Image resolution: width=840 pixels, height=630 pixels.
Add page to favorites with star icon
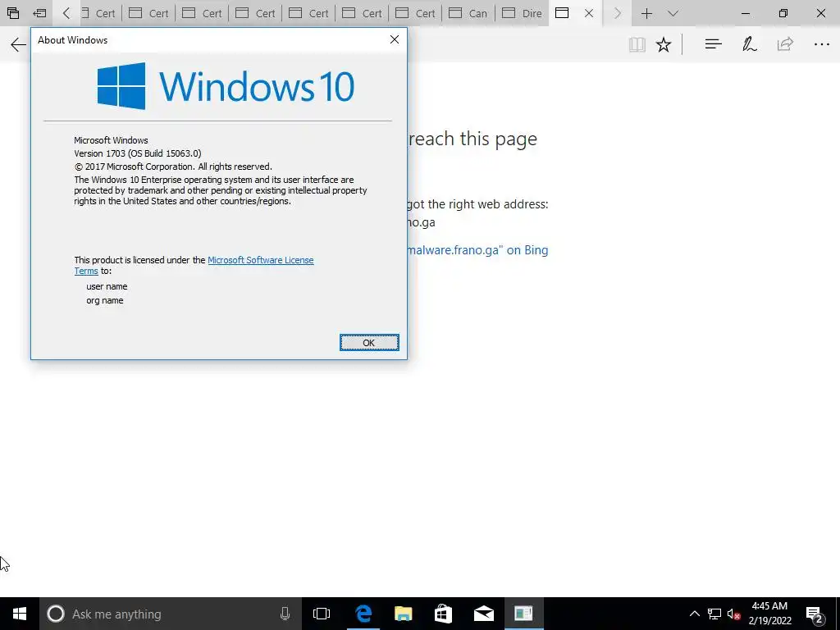coord(664,44)
